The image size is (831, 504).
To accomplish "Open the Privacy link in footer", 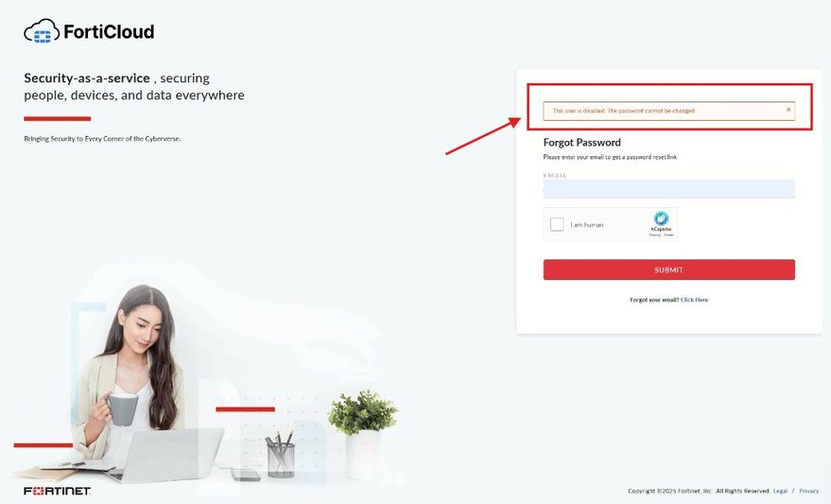I will [808, 491].
